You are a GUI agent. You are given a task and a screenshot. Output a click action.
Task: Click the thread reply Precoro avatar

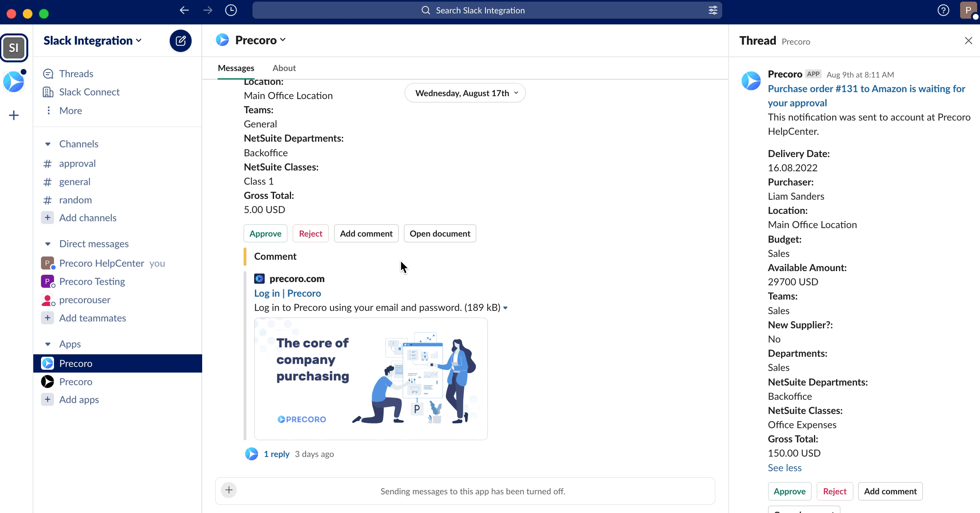252,454
